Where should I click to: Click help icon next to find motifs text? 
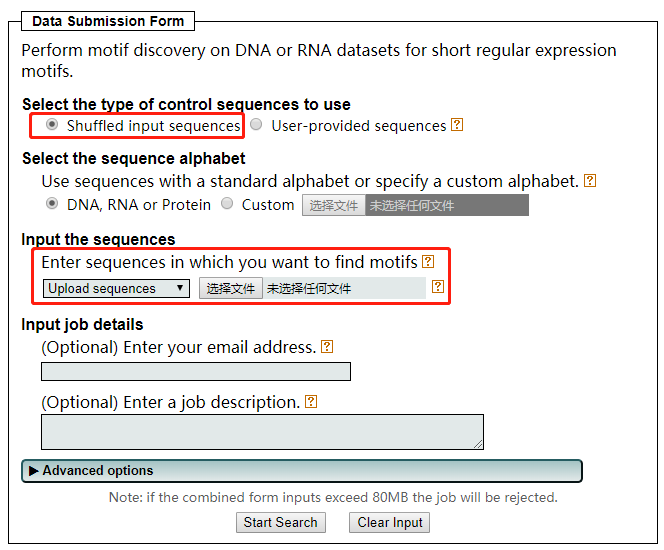428,261
